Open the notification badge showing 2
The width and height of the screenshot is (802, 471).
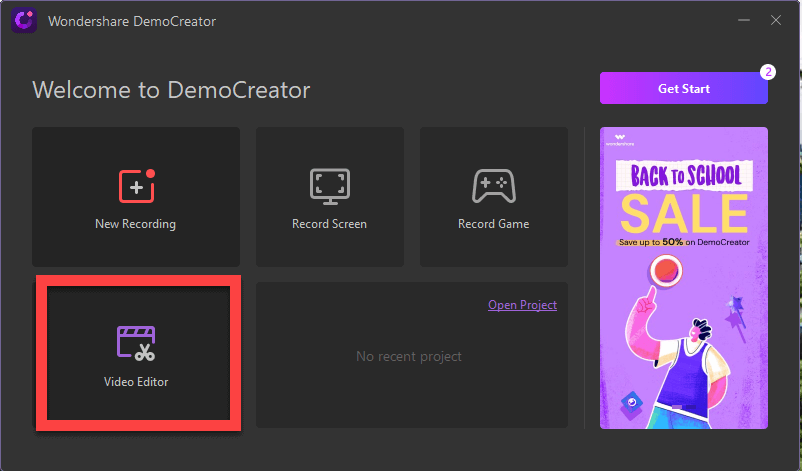(767, 72)
